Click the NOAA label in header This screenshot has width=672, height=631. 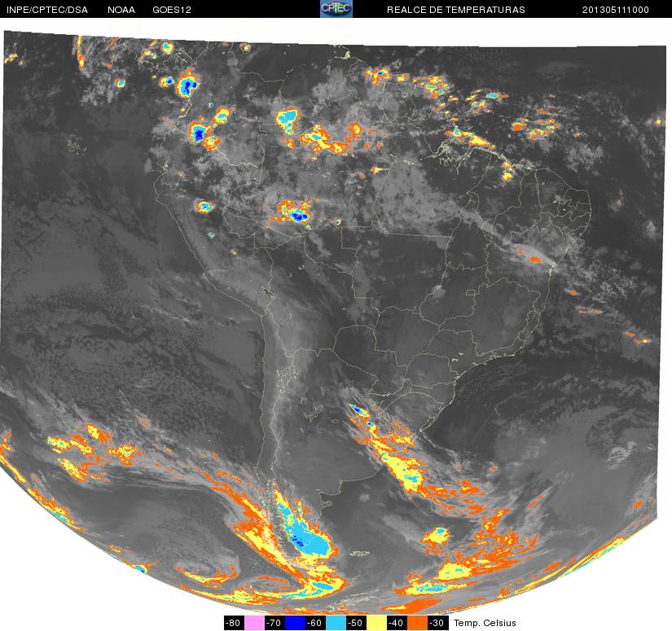pos(121,10)
